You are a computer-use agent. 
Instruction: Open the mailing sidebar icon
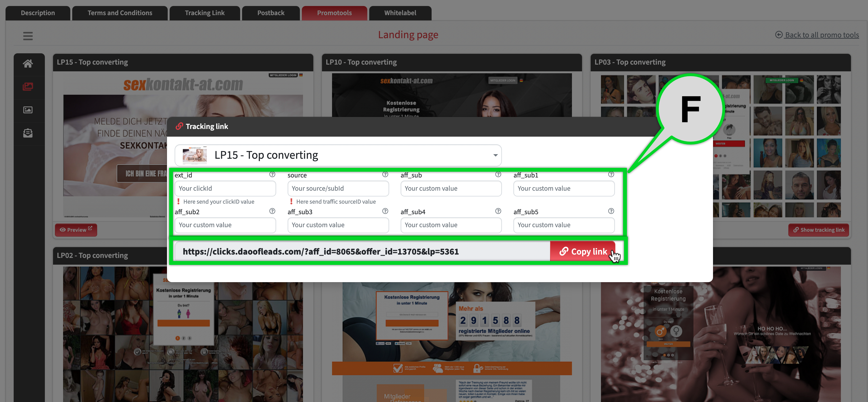28,133
